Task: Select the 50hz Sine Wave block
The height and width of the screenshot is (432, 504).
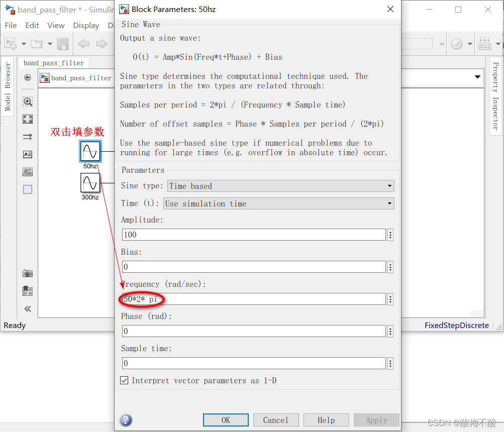Action: pos(90,151)
